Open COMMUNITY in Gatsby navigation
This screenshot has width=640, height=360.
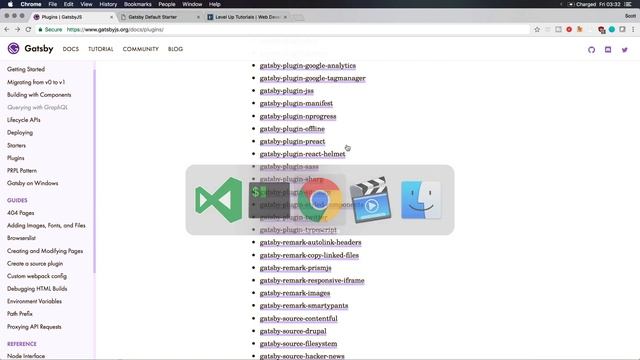pos(141,49)
